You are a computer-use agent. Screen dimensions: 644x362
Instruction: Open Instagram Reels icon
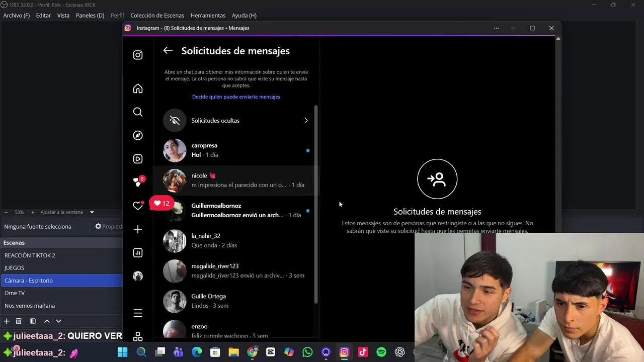[x=138, y=159]
